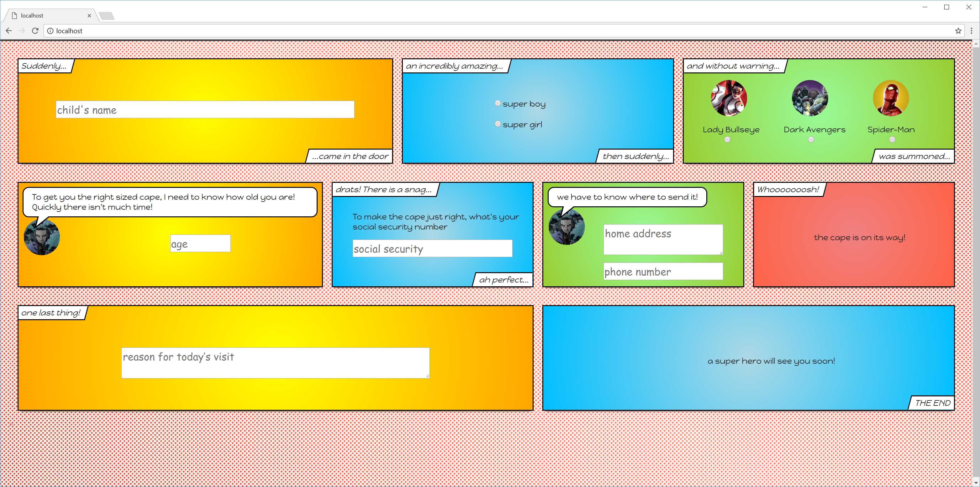The width and height of the screenshot is (980, 487).
Task: Click the Lady Bullseye avatar image
Action: pos(729,98)
